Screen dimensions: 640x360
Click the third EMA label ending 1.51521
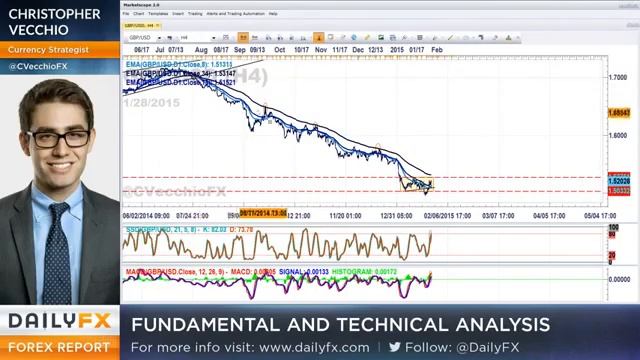(x=180, y=82)
